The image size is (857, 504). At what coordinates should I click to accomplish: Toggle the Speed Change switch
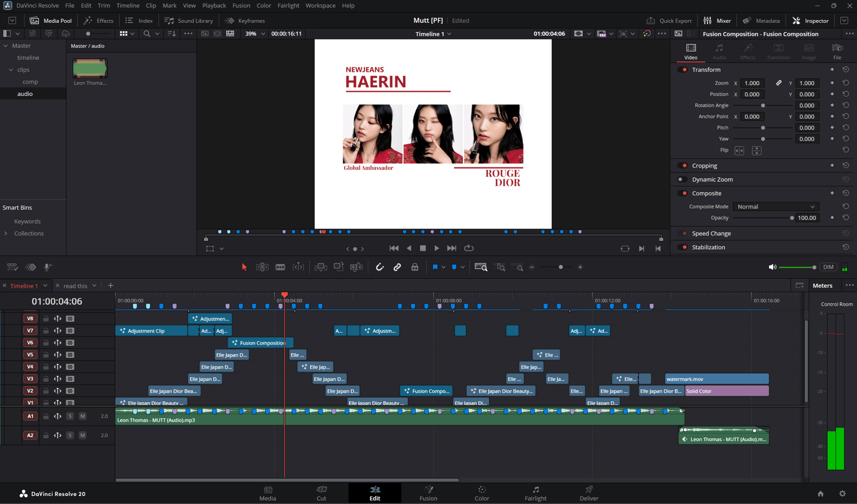683,234
